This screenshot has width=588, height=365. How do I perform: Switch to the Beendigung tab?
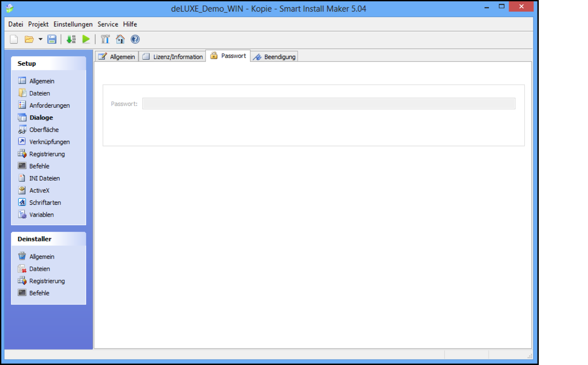point(275,57)
